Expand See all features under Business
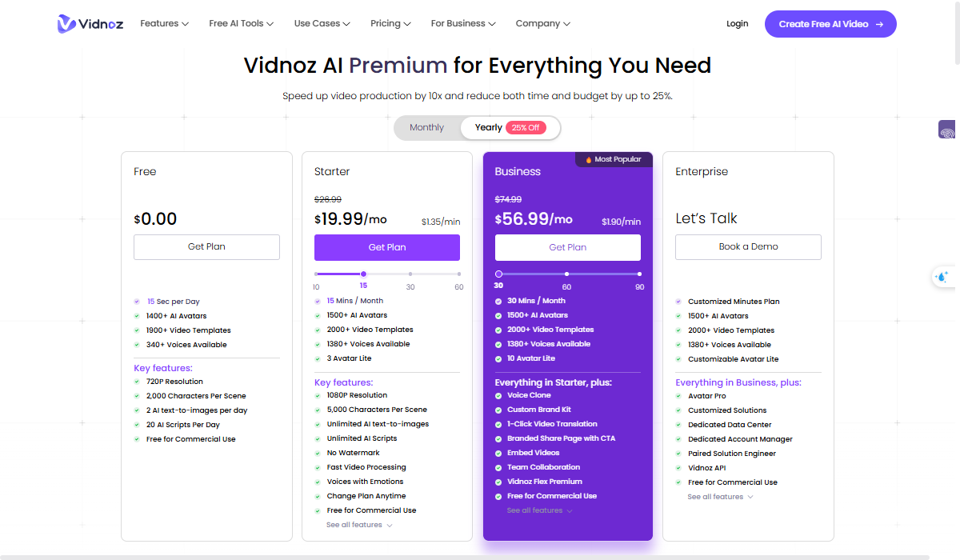This screenshot has height=560, width=960. (540, 510)
